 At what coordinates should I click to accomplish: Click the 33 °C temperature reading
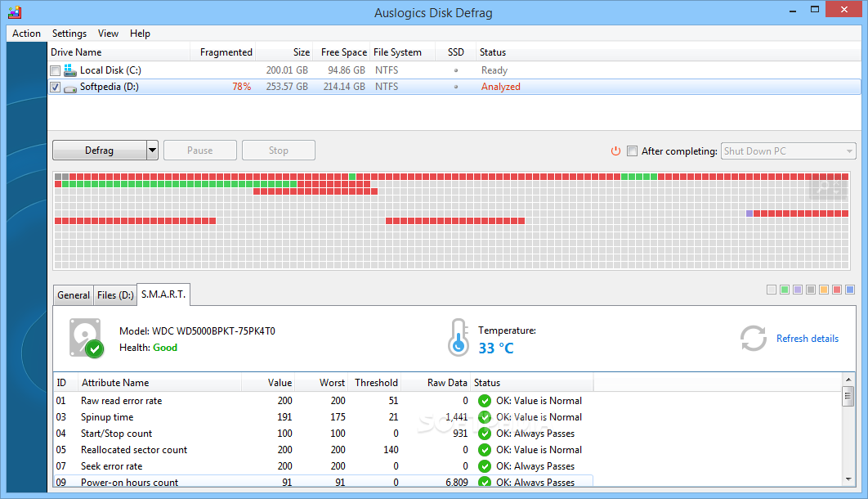pyautogui.click(x=496, y=348)
